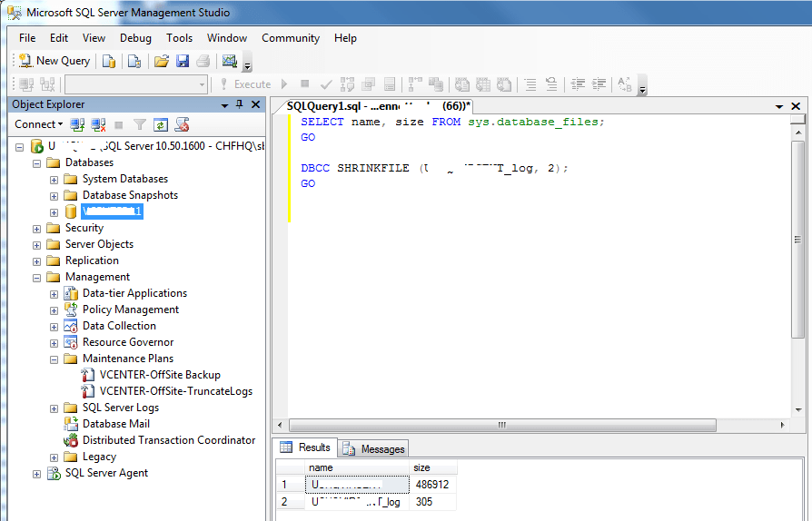This screenshot has height=521, width=812.
Task: Click the Uncomment selected lines icon
Action: click(x=551, y=84)
